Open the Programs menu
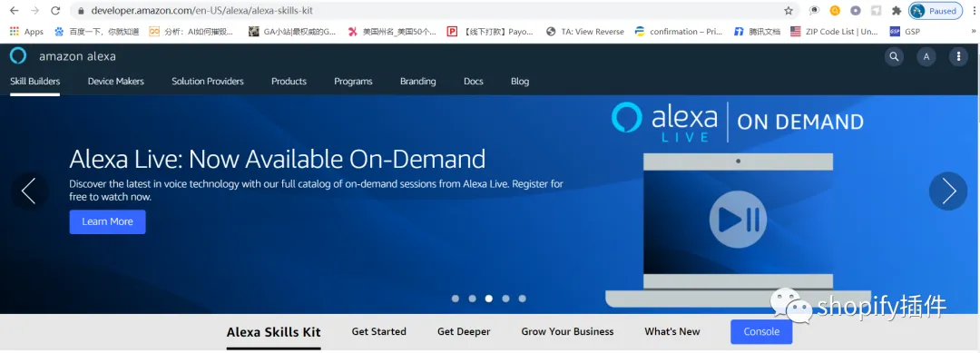This screenshot has height=353, width=980. [353, 82]
